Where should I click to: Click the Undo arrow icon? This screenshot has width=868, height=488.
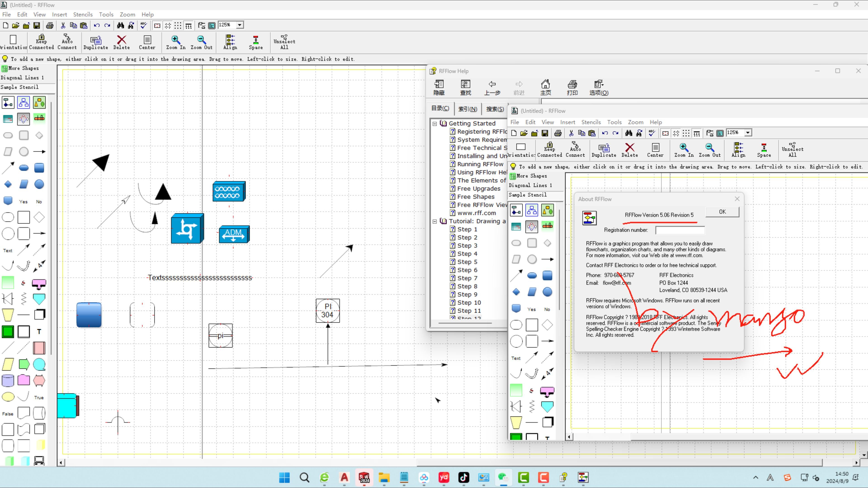tap(97, 25)
